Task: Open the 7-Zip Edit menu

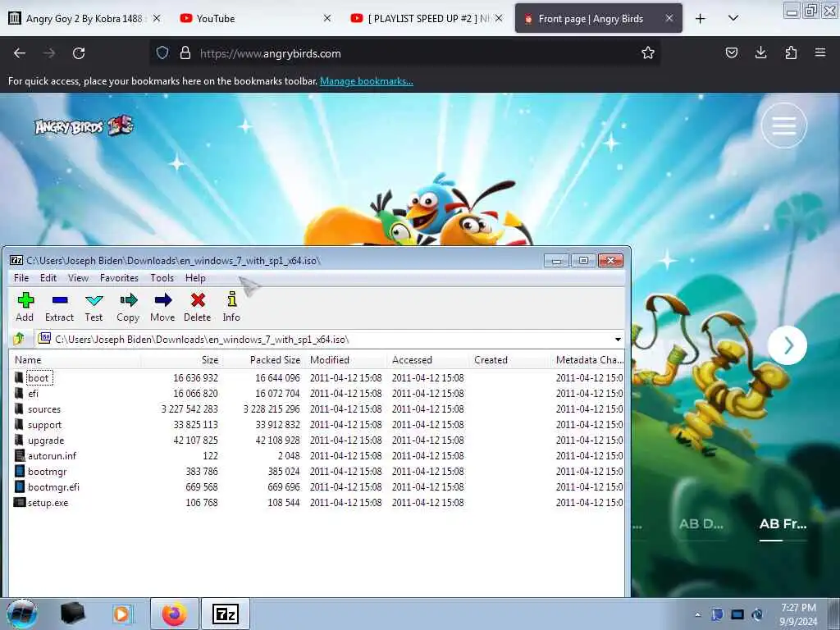Action: click(48, 278)
